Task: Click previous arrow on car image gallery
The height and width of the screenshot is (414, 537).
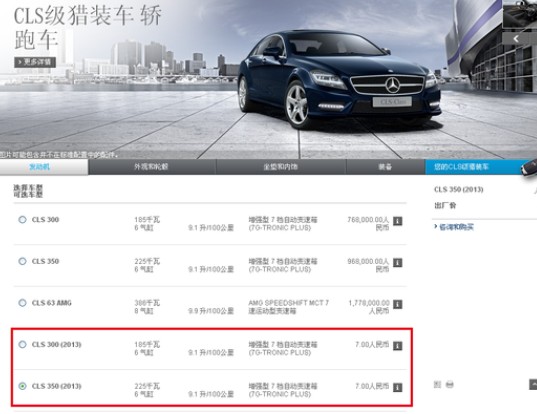Action: [516, 39]
